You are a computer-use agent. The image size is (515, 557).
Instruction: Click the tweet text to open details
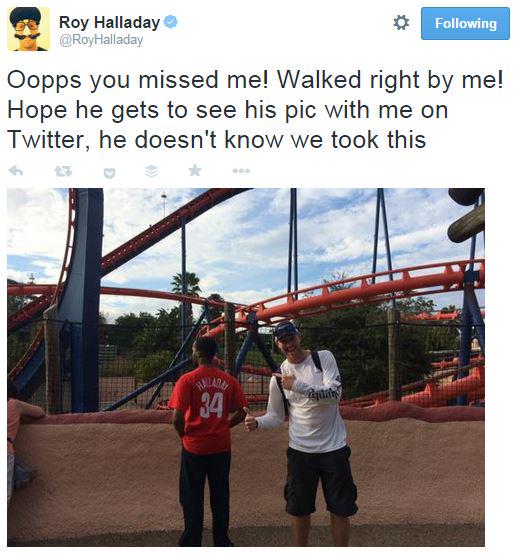pos(255,109)
